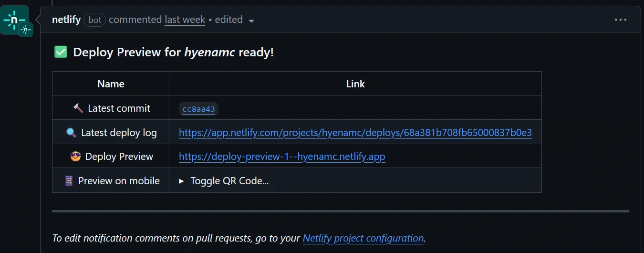This screenshot has width=644, height=253.
Task: Click the phone icon beside Preview on mobile
Action: click(69, 181)
